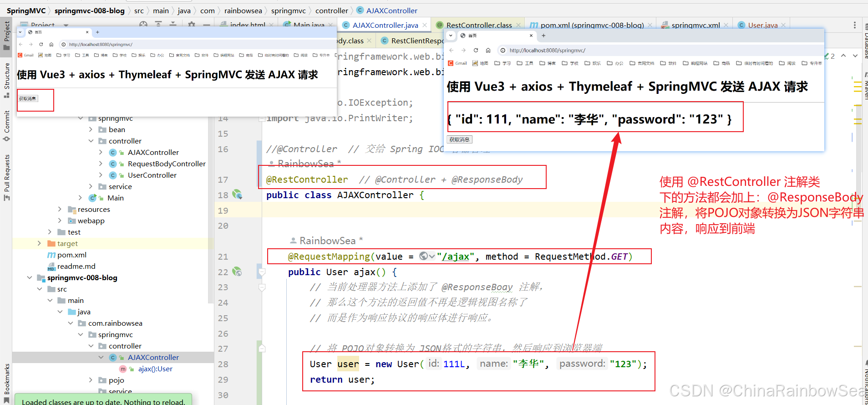The height and width of the screenshot is (405, 868).
Task: Go back in right browser window
Action: 451,50
